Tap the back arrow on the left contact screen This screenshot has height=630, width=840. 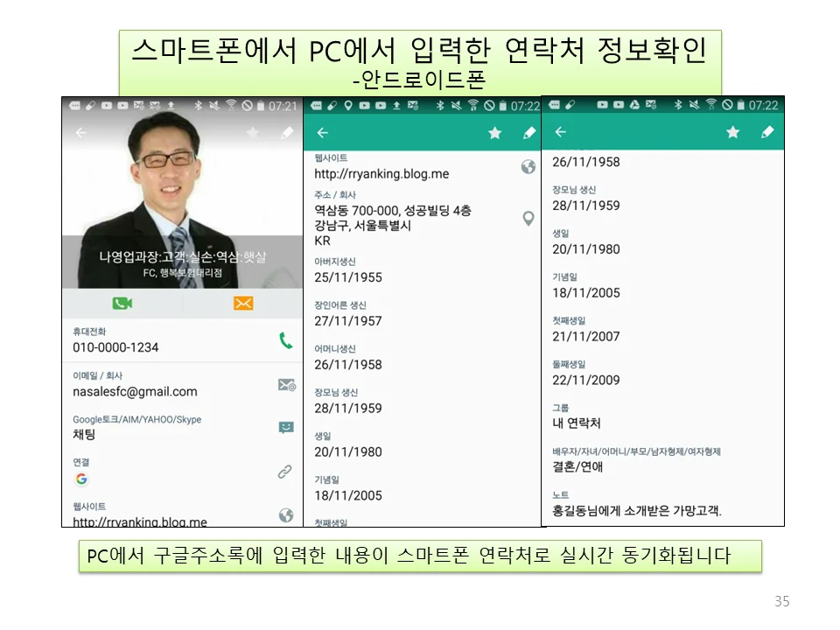80,132
